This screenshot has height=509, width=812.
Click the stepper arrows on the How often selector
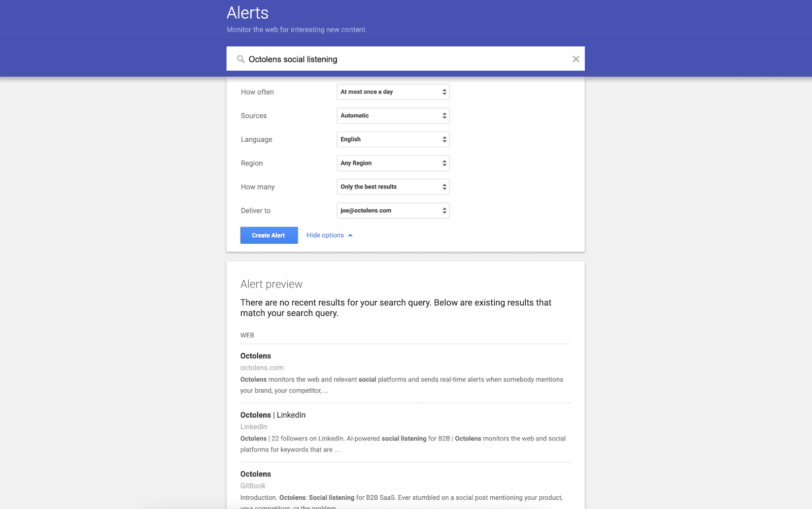[x=444, y=91]
